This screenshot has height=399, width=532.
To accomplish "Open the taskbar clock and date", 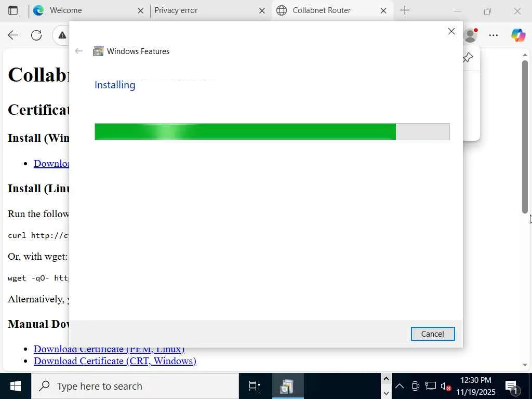I will point(476,386).
